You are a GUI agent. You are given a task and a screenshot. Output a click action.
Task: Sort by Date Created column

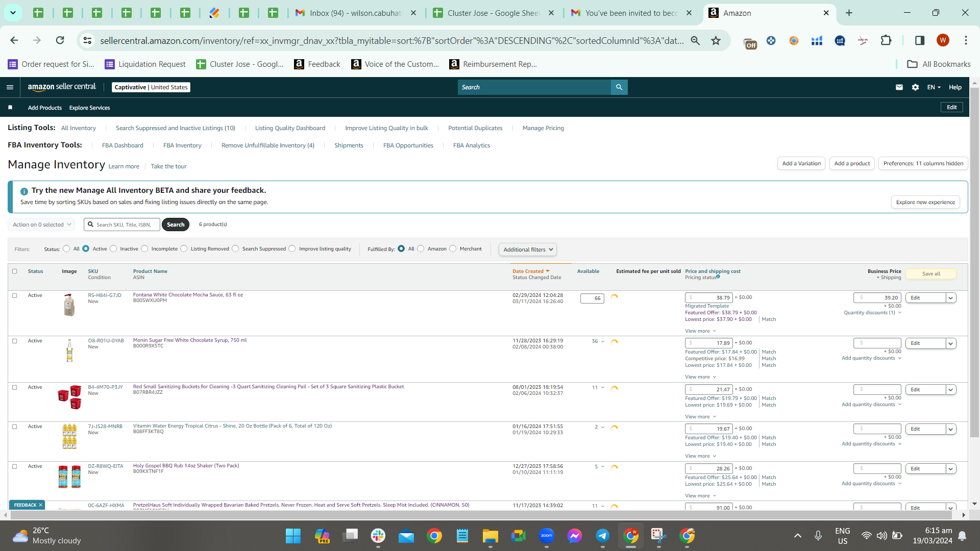(531, 271)
